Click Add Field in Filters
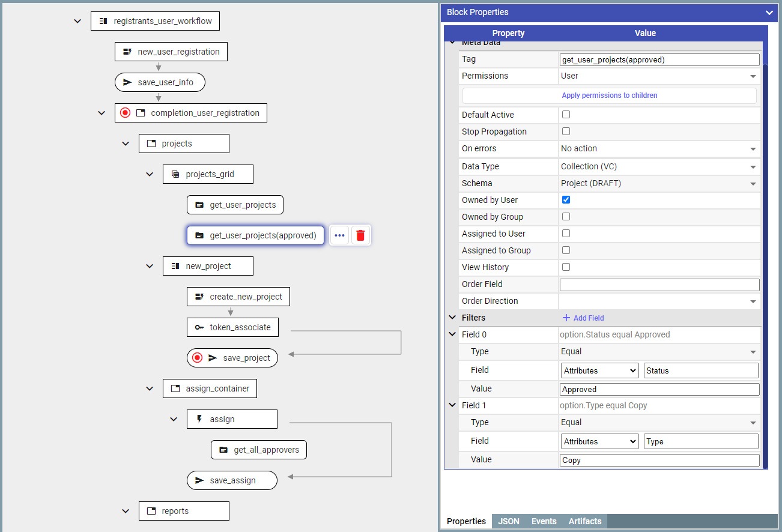 (x=583, y=318)
